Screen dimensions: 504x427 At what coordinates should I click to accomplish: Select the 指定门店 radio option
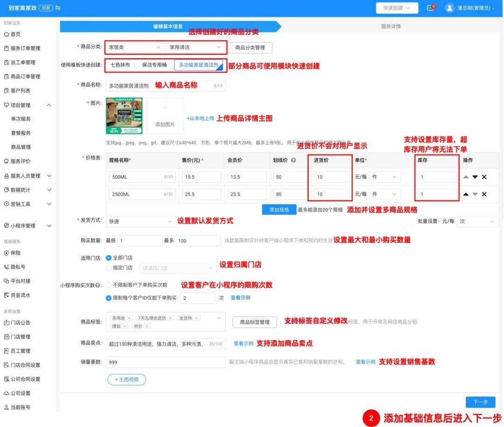pos(109,268)
